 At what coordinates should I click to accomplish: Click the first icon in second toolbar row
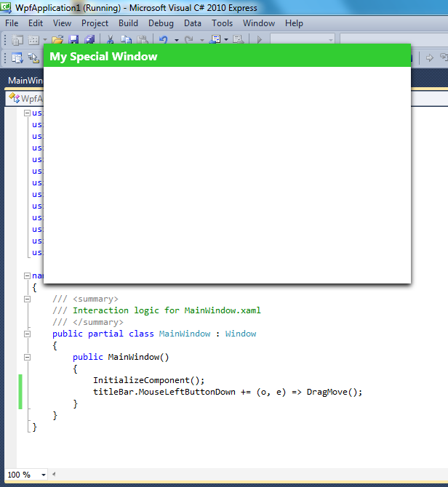(x=17, y=57)
